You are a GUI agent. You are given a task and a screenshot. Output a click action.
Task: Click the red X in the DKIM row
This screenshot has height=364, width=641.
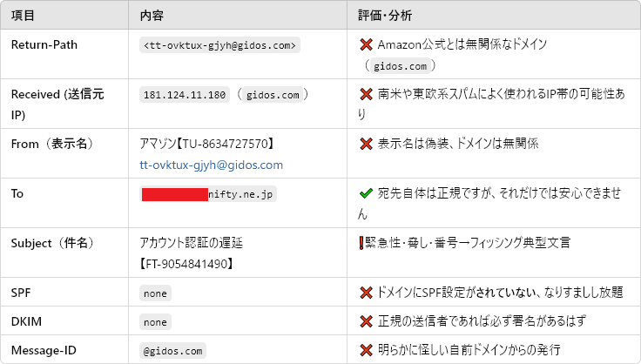point(366,322)
